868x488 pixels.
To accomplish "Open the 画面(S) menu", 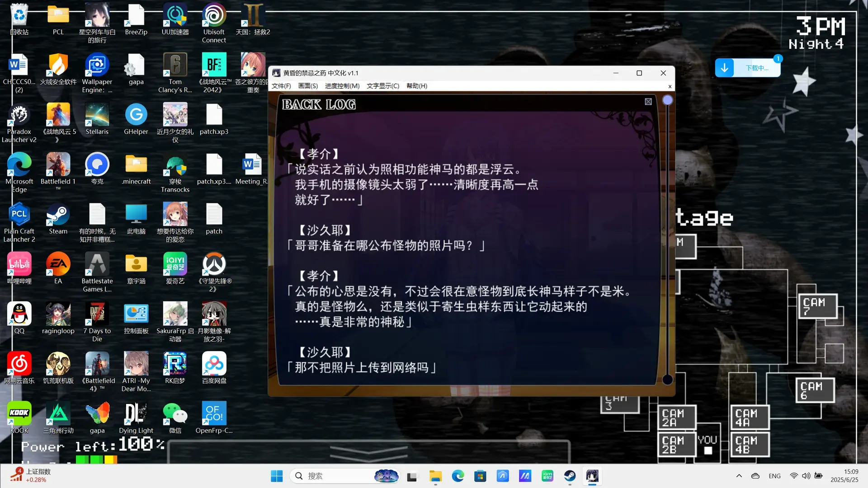I will pyautogui.click(x=308, y=86).
